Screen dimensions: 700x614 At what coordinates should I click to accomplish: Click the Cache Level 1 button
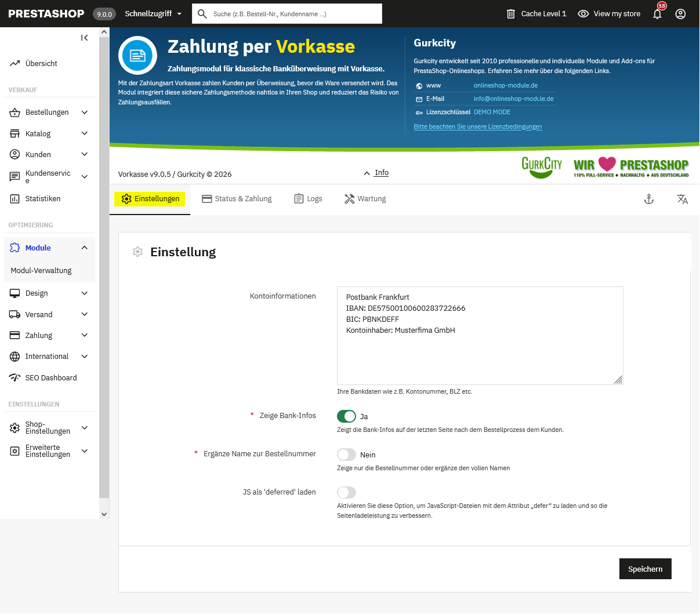[536, 14]
